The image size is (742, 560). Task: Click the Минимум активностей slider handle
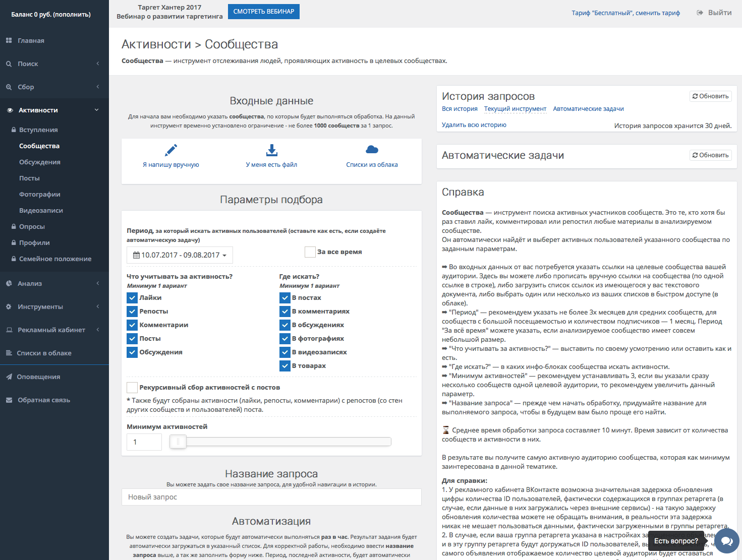pyautogui.click(x=178, y=442)
